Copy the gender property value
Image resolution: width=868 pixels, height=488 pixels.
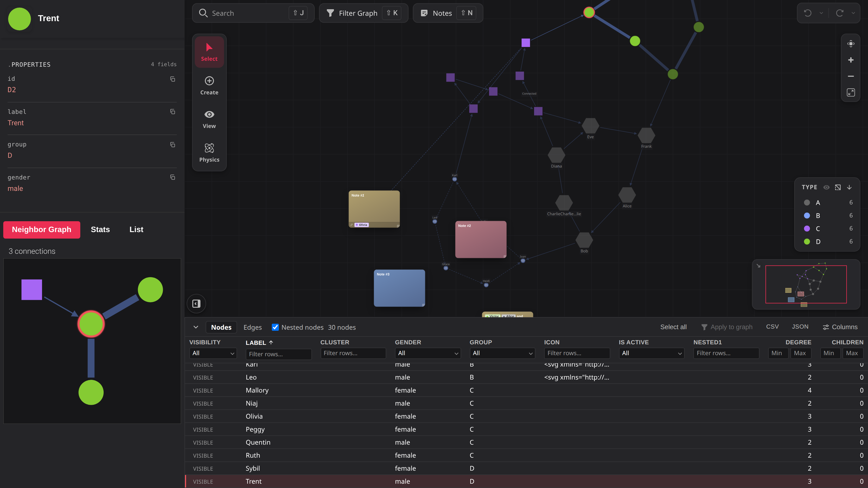pyautogui.click(x=173, y=178)
